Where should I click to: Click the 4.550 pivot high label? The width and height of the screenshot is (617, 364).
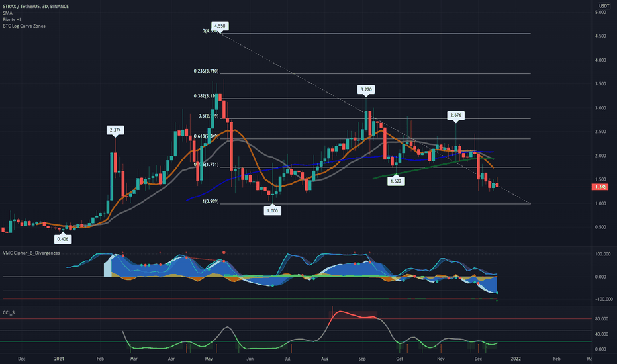tap(220, 26)
